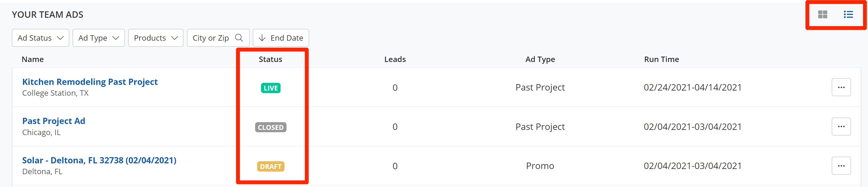Click into the City or Zip field
Image resolution: width=868 pixels, height=187 pixels.
(x=211, y=38)
